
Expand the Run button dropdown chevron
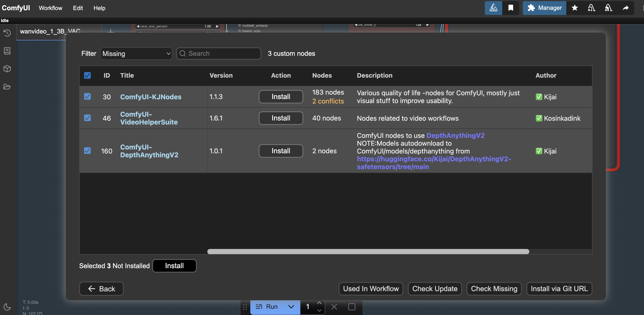click(x=291, y=307)
